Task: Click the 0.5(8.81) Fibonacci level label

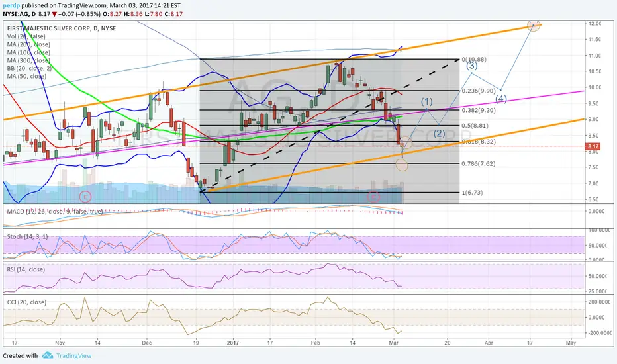Action: tap(475, 126)
